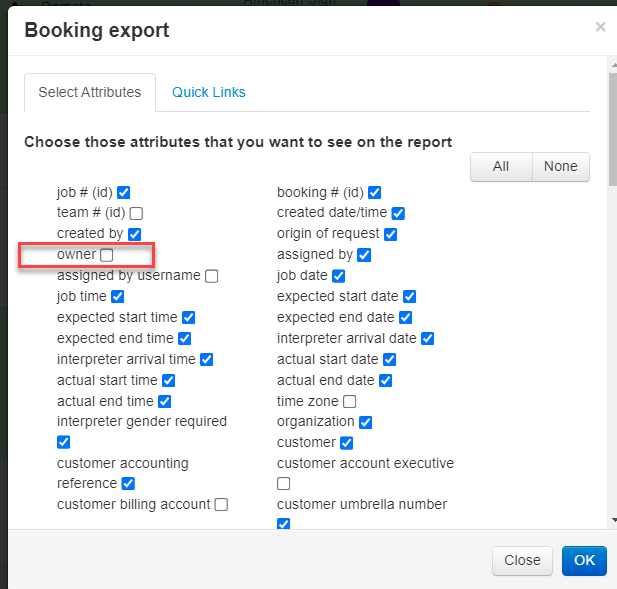Check the owner checkbox
Screen dimensions: 617x589
pyautogui.click(x=107, y=255)
